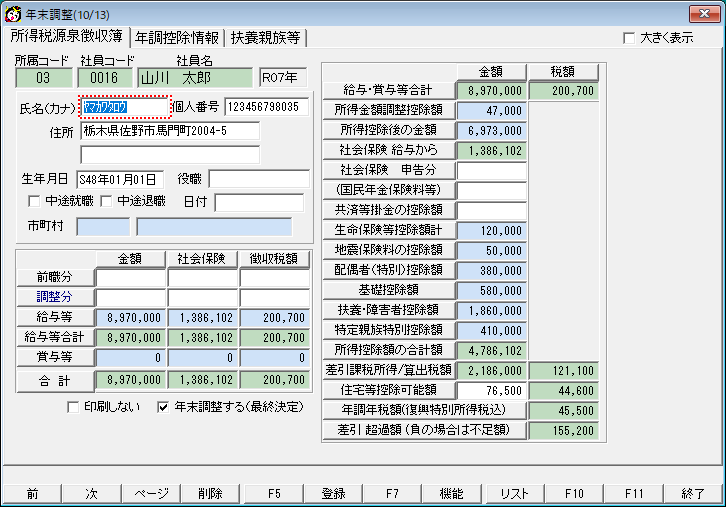
Task: Click the 生年月日 date field
Action: [119, 180]
